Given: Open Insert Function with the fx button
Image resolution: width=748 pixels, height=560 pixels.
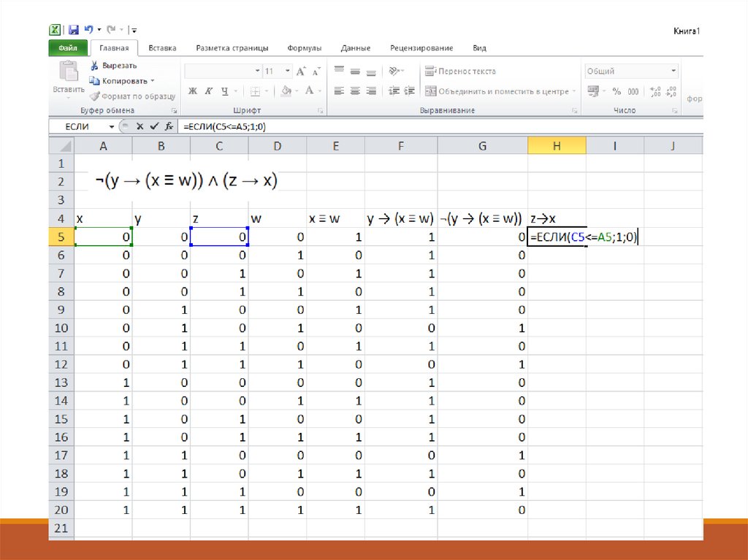Looking at the screenshot, I should point(167,126).
